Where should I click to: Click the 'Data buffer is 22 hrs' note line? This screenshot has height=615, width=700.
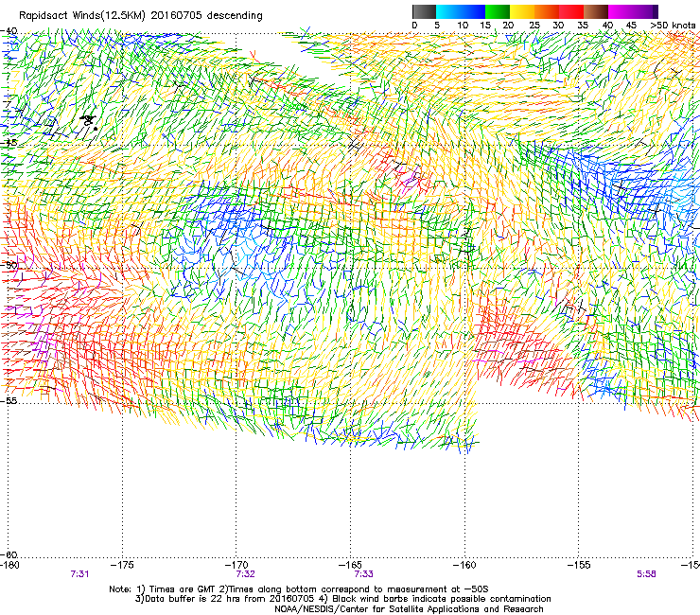pos(342,599)
